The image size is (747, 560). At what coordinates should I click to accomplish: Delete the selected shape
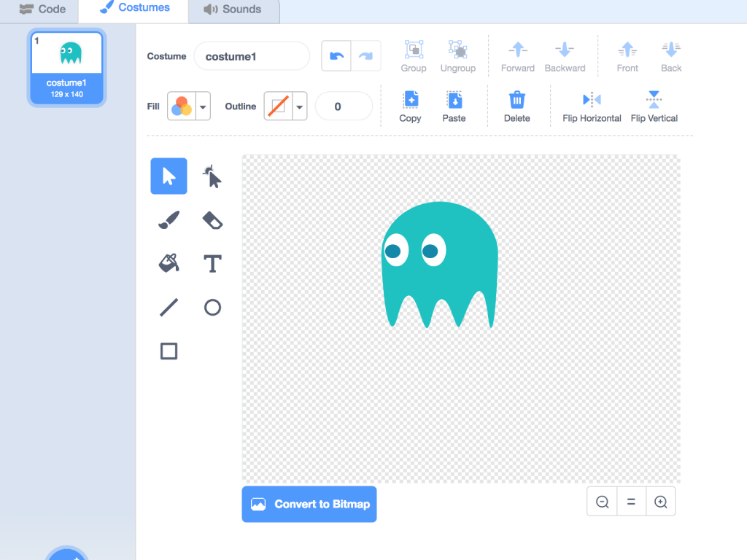point(517,106)
